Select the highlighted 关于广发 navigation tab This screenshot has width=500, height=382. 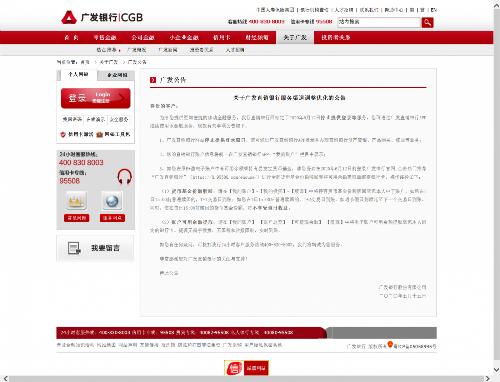(295, 38)
